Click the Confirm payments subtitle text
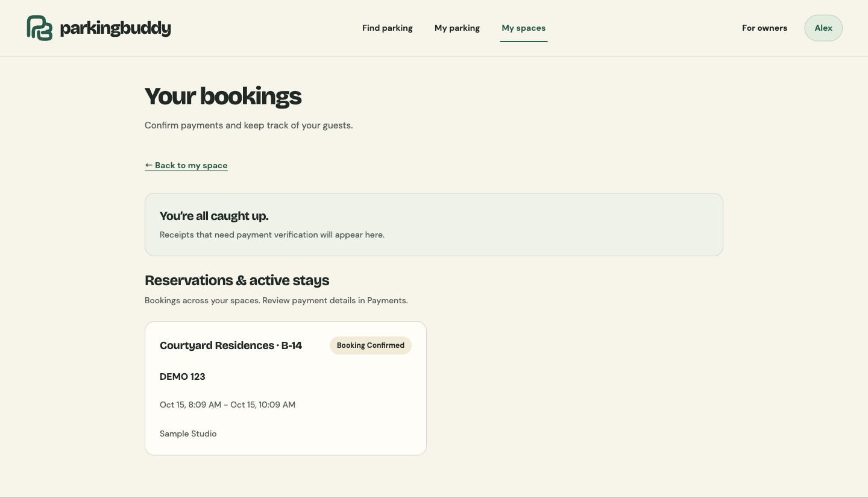This screenshot has height=498, width=868. click(x=248, y=125)
